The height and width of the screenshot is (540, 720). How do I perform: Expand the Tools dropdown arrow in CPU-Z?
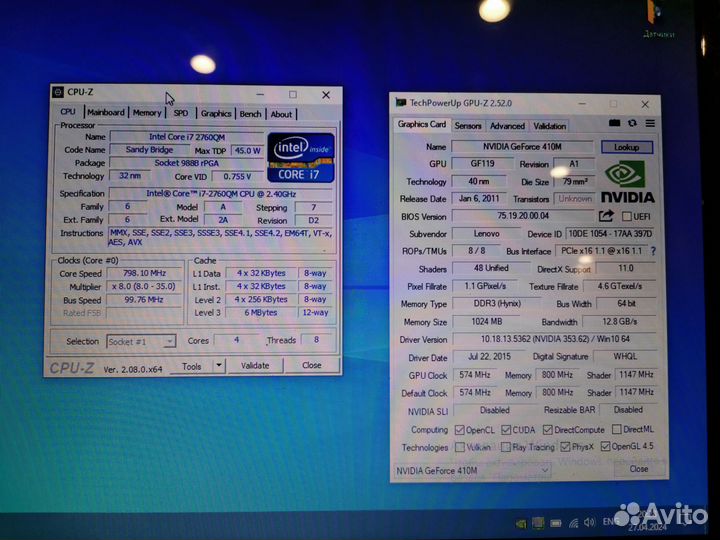click(x=219, y=366)
